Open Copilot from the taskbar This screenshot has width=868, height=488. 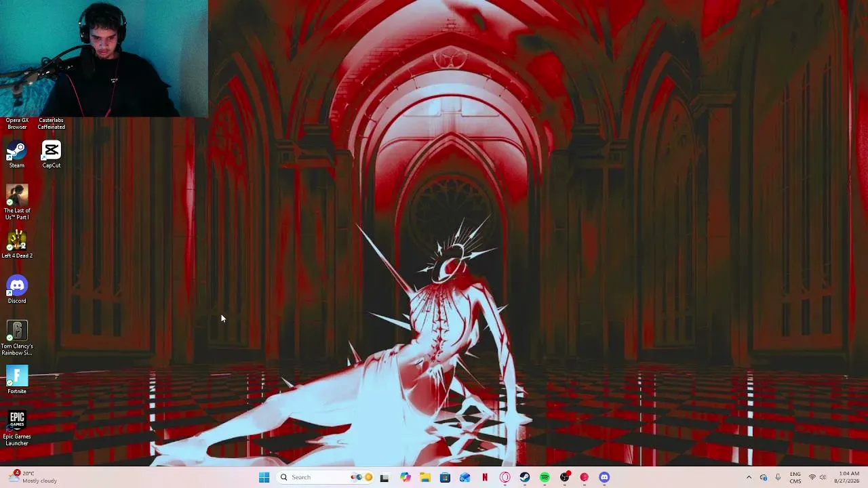coord(406,477)
